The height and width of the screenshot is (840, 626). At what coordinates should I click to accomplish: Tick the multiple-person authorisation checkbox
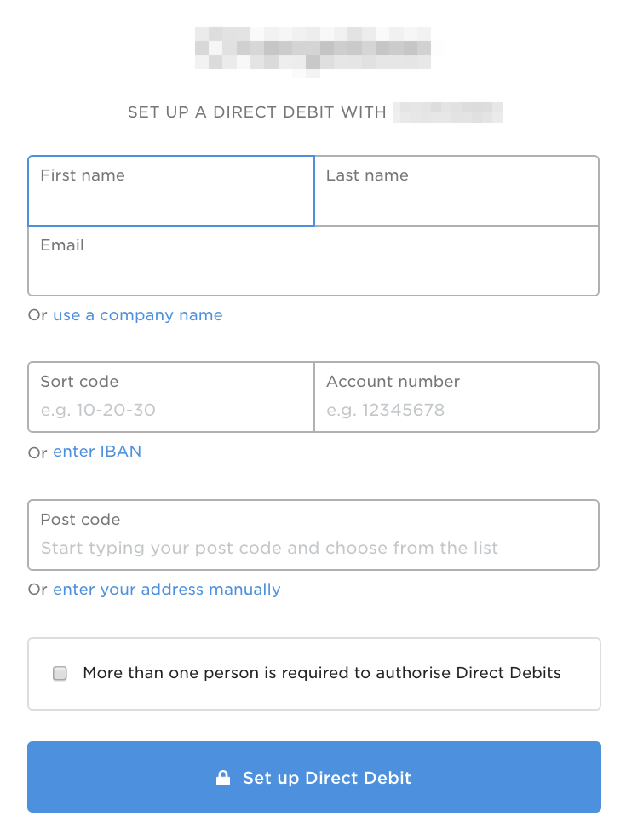coord(60,674)
